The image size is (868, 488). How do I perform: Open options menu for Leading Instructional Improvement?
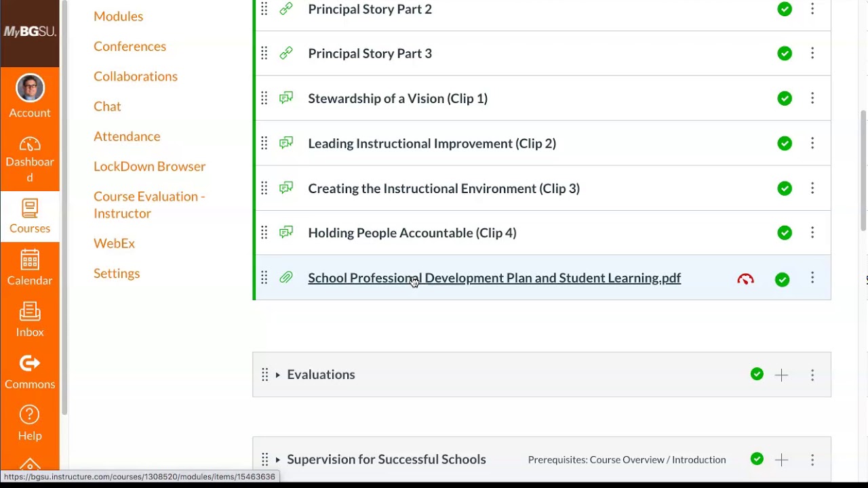coord(812,143)
